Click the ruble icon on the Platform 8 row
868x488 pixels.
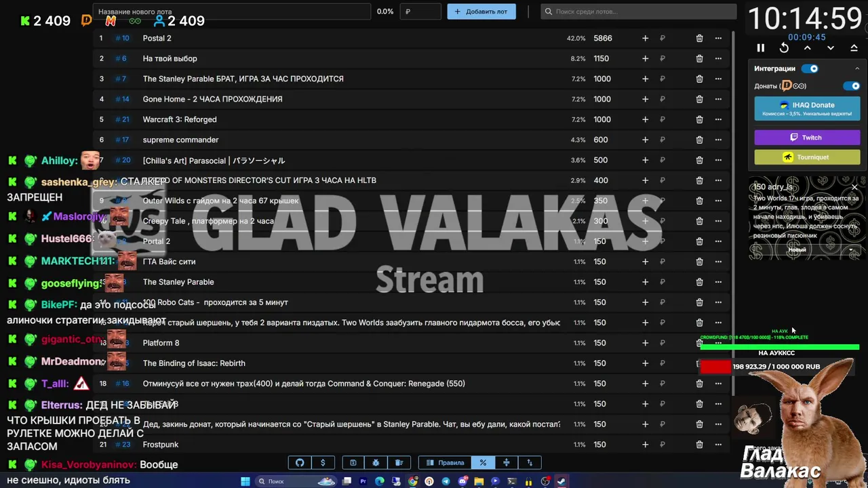(x=663, y=343)
